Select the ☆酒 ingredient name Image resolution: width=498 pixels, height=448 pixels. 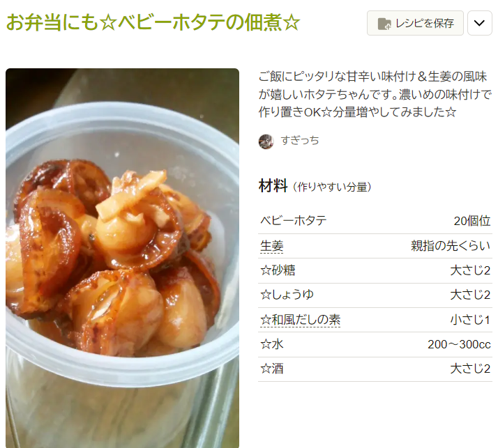point(271,369)
